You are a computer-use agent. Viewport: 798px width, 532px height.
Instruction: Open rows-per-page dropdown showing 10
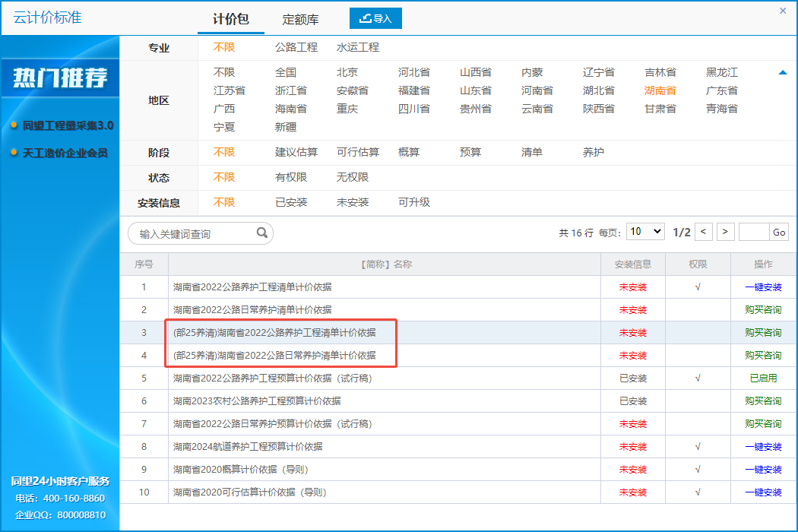pyautogui.click(x=645, y=232)
